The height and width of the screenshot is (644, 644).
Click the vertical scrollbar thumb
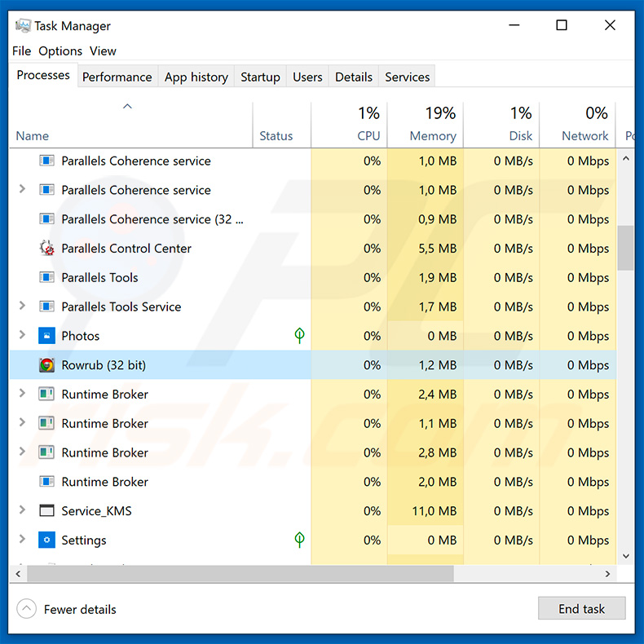(625, 248)
